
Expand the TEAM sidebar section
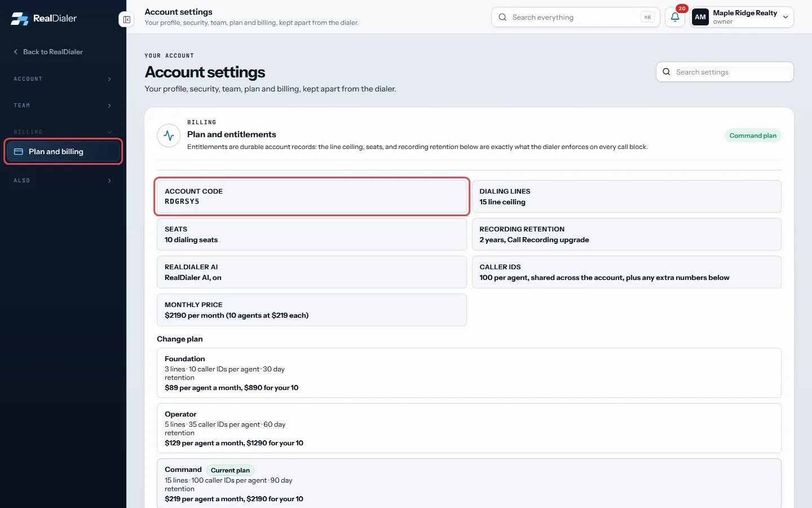(x=63, y=106)
